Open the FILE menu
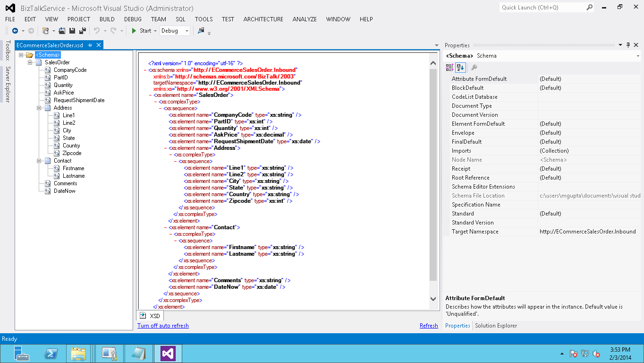Viewport: 644px width, 363px height. pyautogui.click(x=10, y=19)
